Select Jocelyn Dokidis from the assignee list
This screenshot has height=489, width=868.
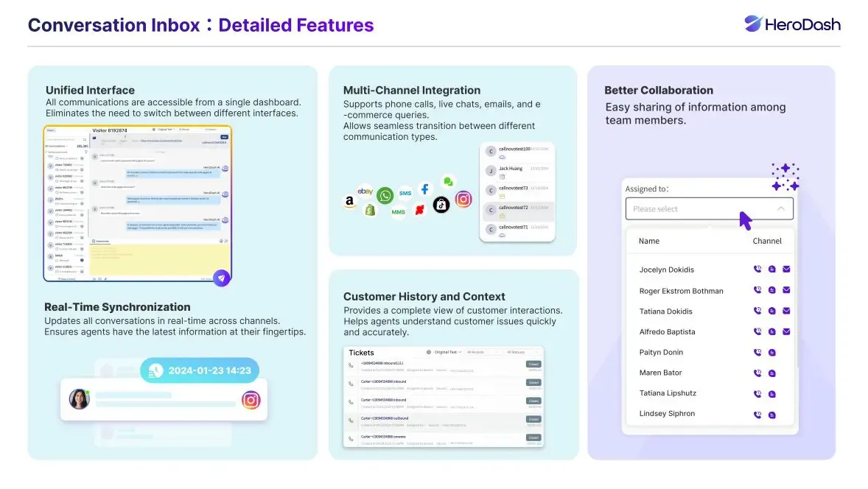point(666,270)
